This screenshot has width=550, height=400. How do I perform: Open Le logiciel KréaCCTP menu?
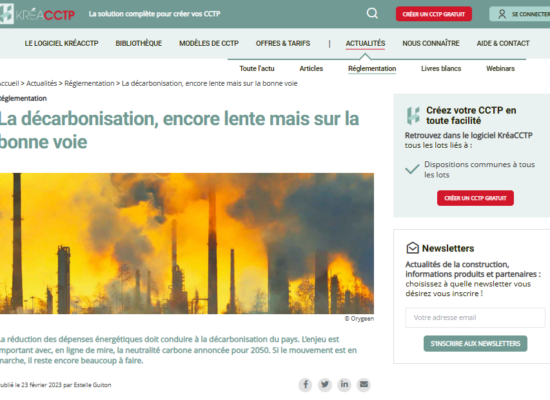[61, 43]
